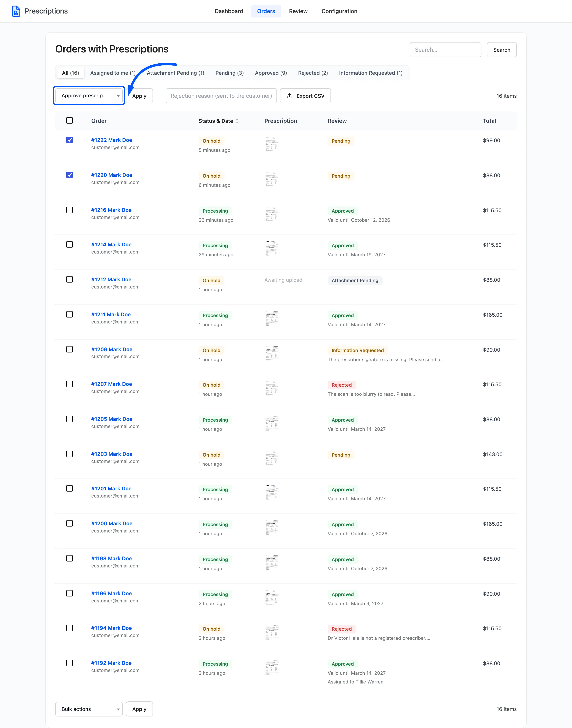Uncheck the checkbox for order #1220
The height and width of the screenshot is (728, 572).
69,175
